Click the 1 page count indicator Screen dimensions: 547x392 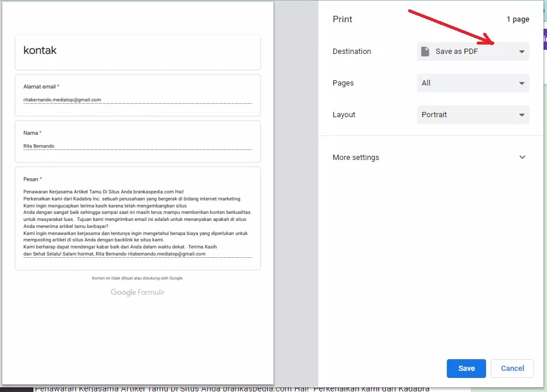517,19
